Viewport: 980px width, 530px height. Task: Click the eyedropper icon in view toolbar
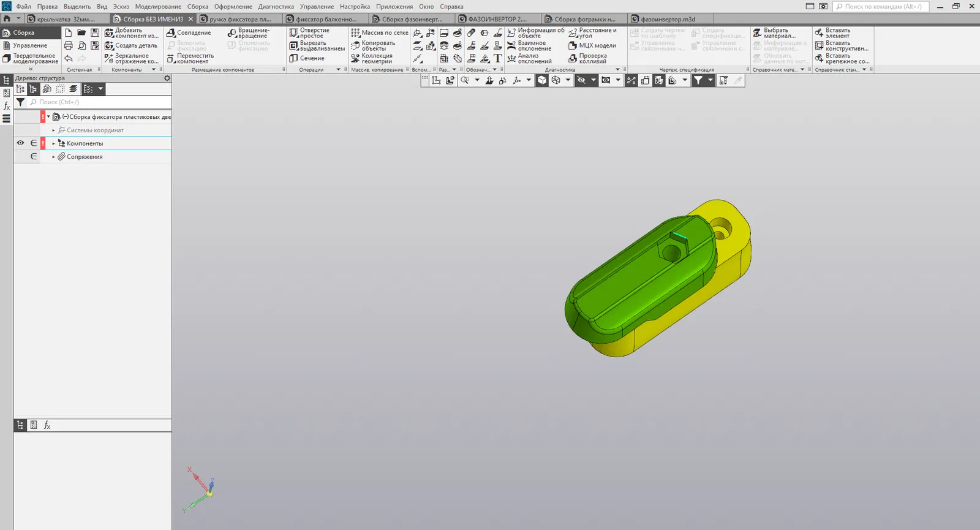click(x=738, y=80)
